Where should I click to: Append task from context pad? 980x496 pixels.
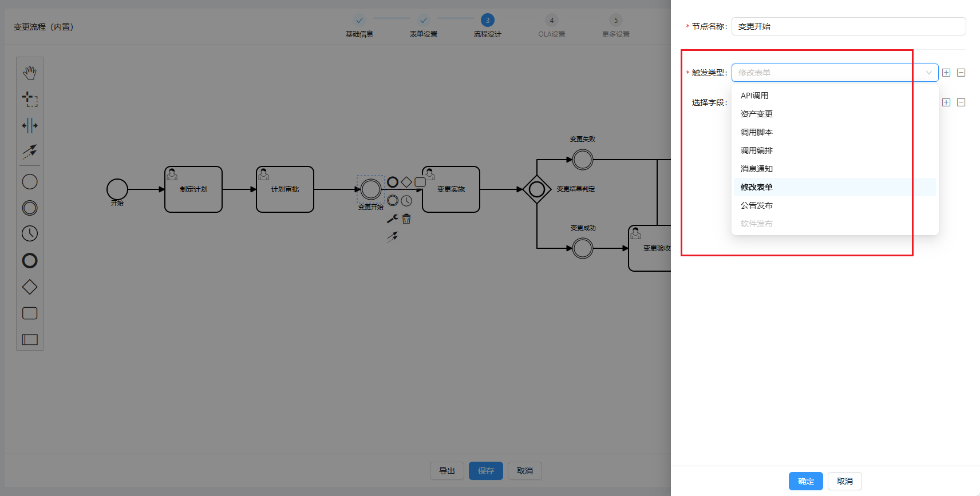420,182
